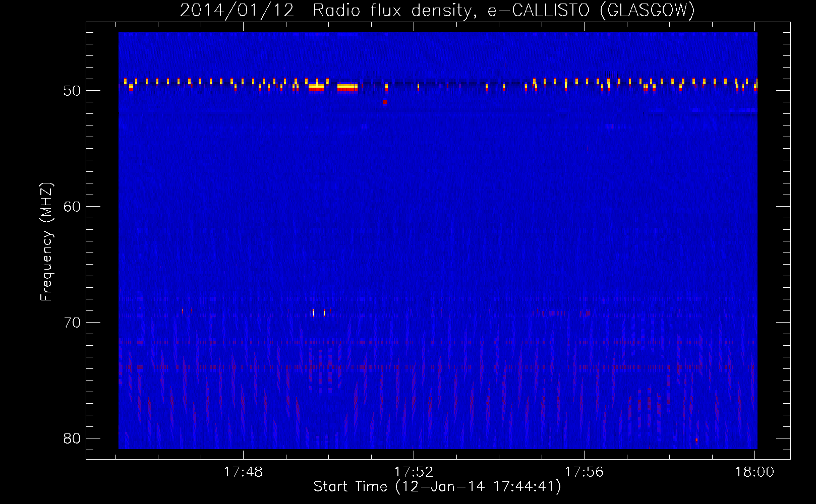Click the 70 frequency tick label
Viewport: 816px width, 504px height.
click(72, 323)
